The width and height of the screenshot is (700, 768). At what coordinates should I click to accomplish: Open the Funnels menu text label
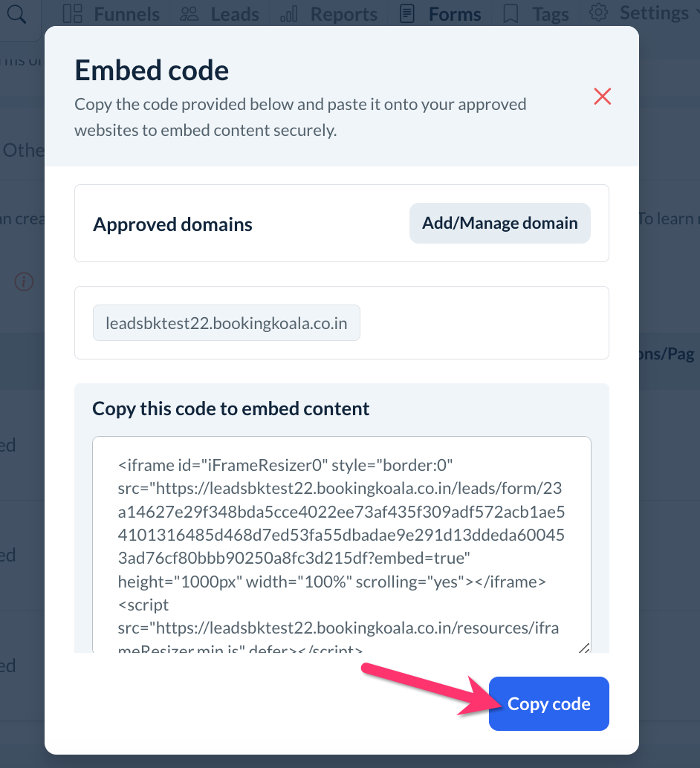point(126,13)
